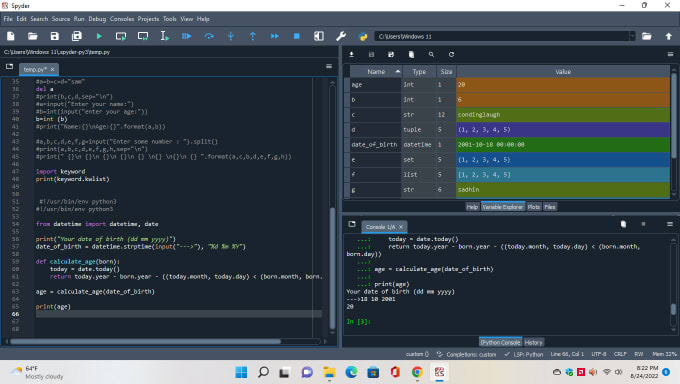The height and width of the screenshot is (384, 680).
Task: Open the taskbar Search icon
Action: point(263,372)
